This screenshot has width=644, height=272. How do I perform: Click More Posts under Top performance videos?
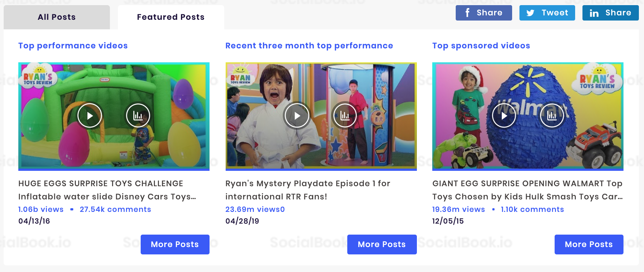click(x=175, y=245)
